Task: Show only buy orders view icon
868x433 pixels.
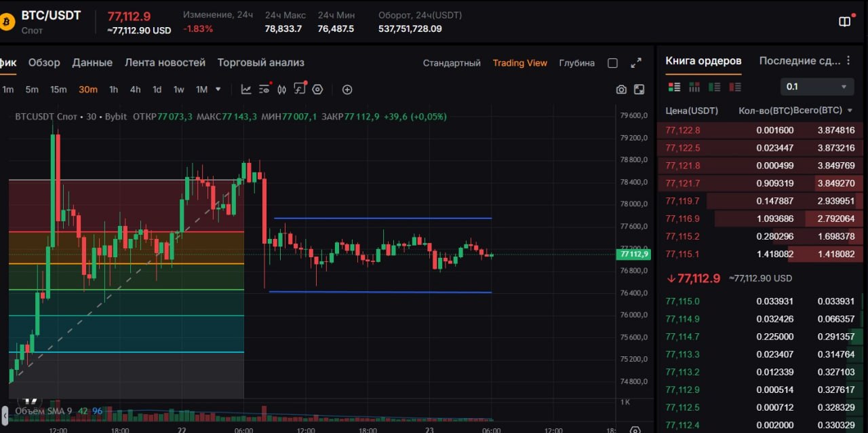Action: [714, 87]
